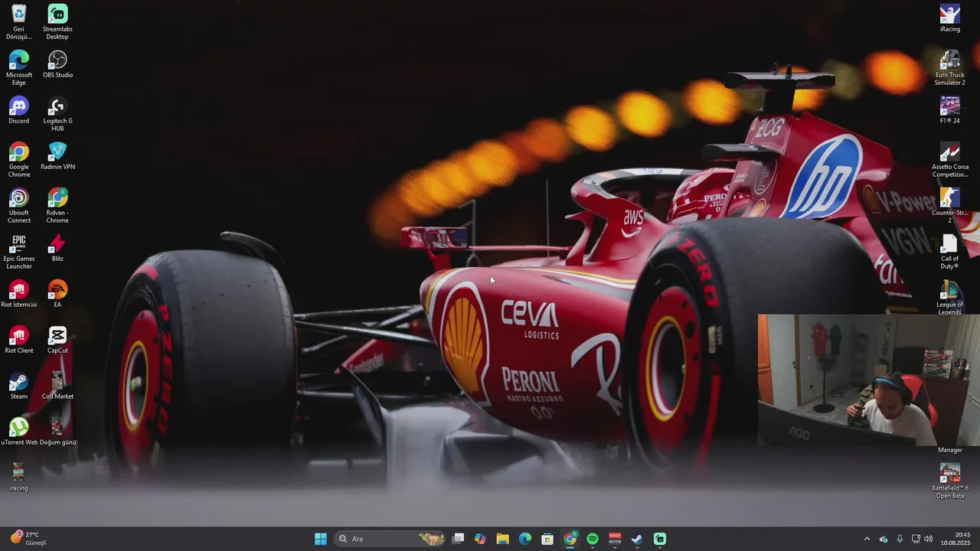This screenshot has height=551, width=980.
Task: Select the CapCut desktop icon
Action: 57,340
